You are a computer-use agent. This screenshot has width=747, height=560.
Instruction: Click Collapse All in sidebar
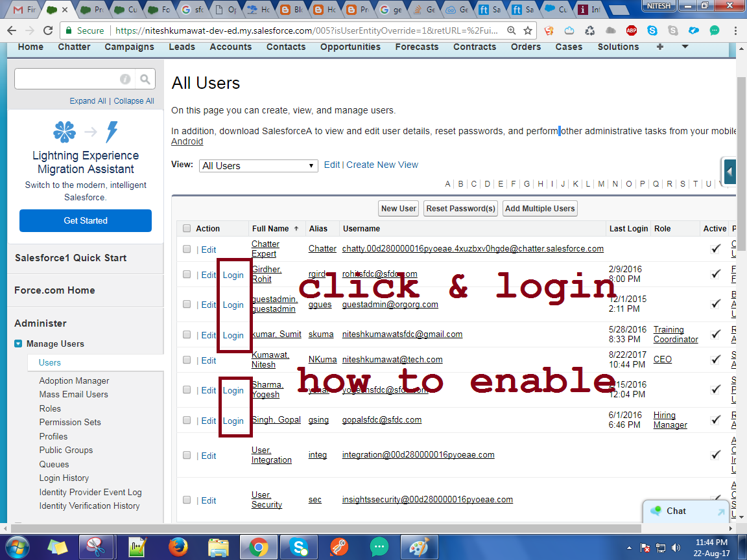134,101
